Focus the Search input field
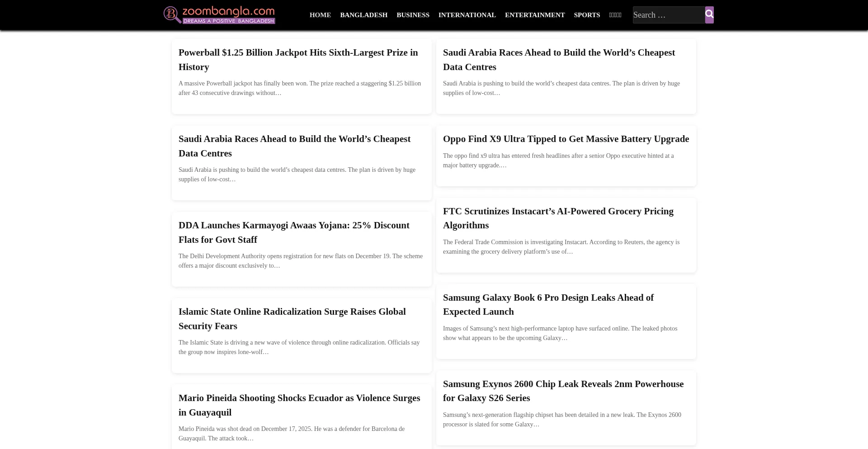 pos(668,15)
